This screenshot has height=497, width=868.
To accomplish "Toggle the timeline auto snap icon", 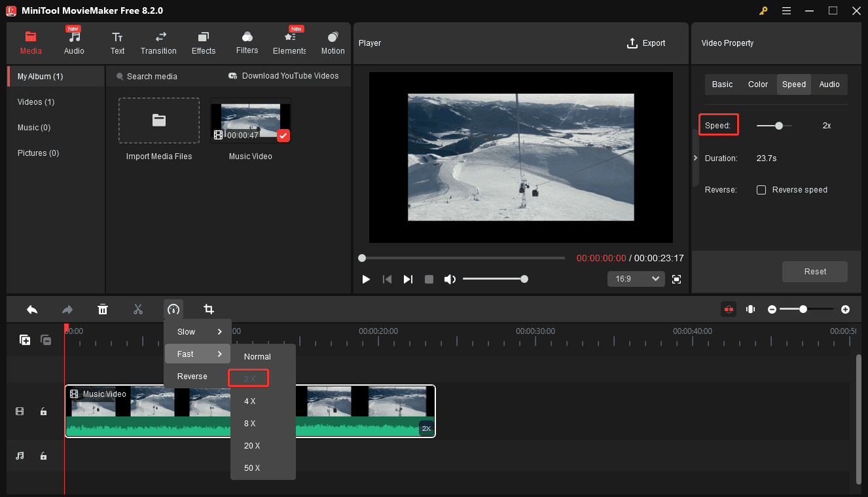I will [x=728, y=309].
